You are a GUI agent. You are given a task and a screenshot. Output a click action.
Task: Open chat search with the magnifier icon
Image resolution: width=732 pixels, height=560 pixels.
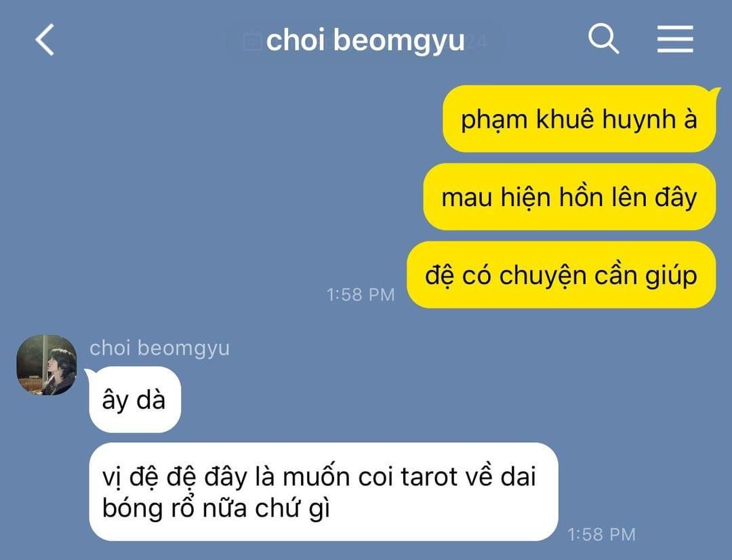(604, 39)
